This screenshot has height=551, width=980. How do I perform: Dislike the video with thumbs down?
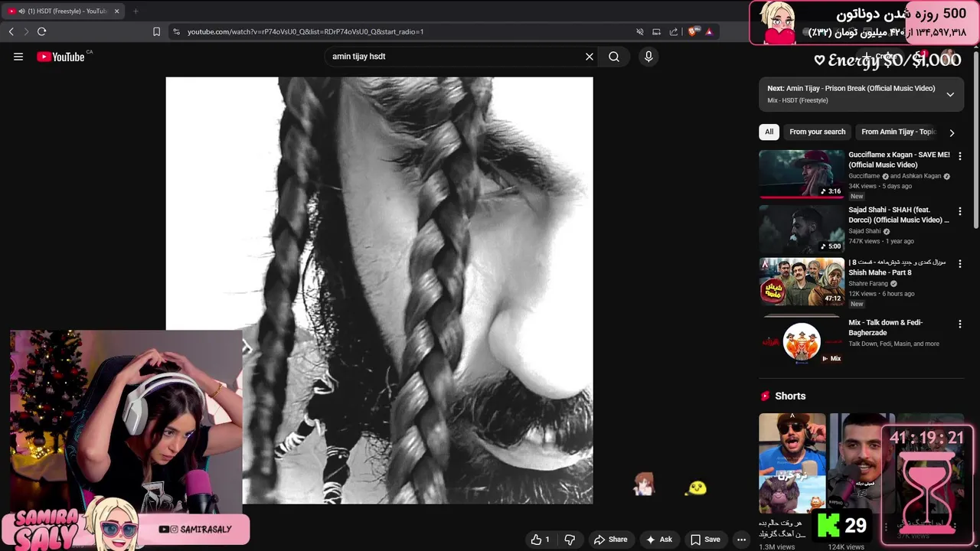570,540
